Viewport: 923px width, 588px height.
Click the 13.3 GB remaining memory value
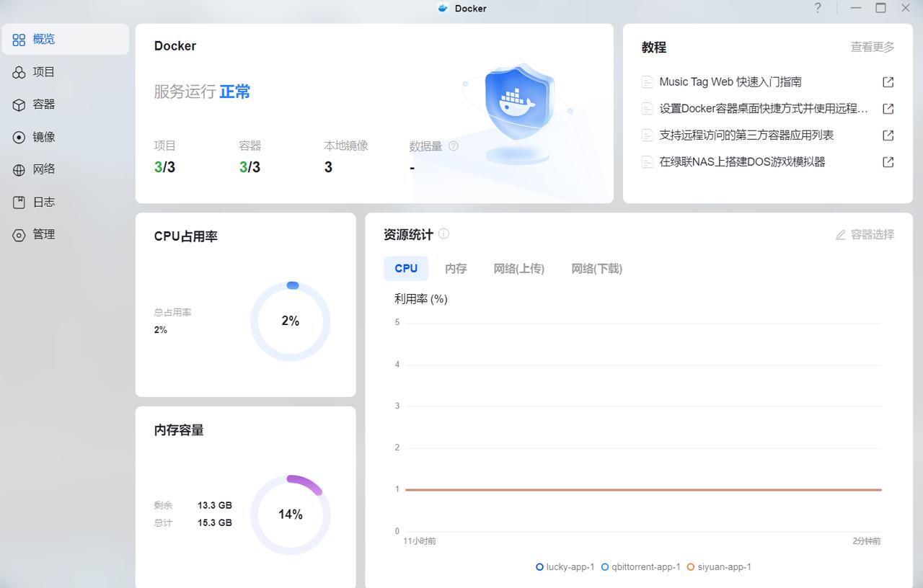215,506
